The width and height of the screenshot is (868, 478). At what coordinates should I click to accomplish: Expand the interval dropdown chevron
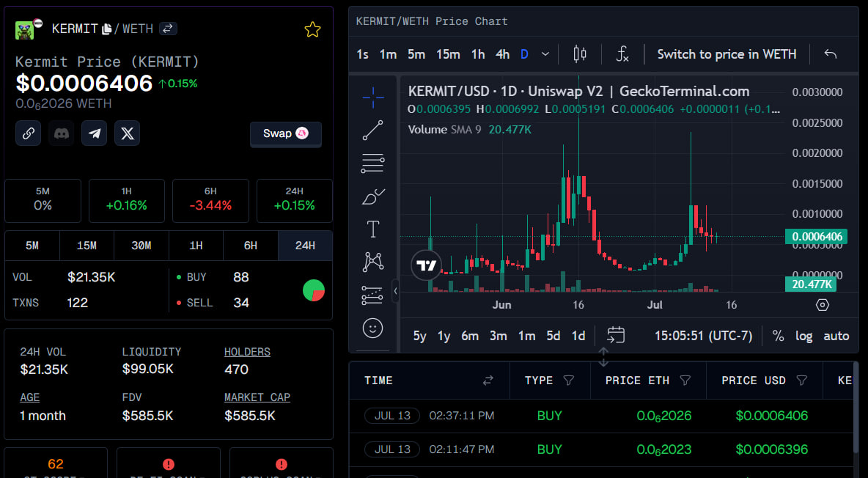tap(545, 54)
